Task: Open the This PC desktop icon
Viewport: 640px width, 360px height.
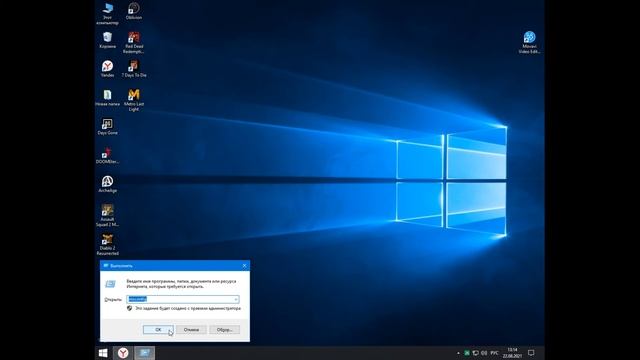Action: pos(107,13)
